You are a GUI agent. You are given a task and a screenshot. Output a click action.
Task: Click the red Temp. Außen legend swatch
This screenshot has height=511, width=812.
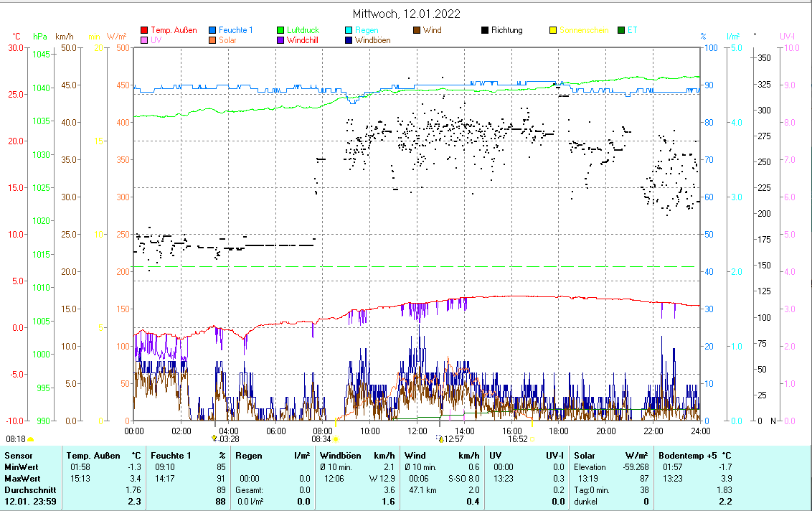point(144,30)
